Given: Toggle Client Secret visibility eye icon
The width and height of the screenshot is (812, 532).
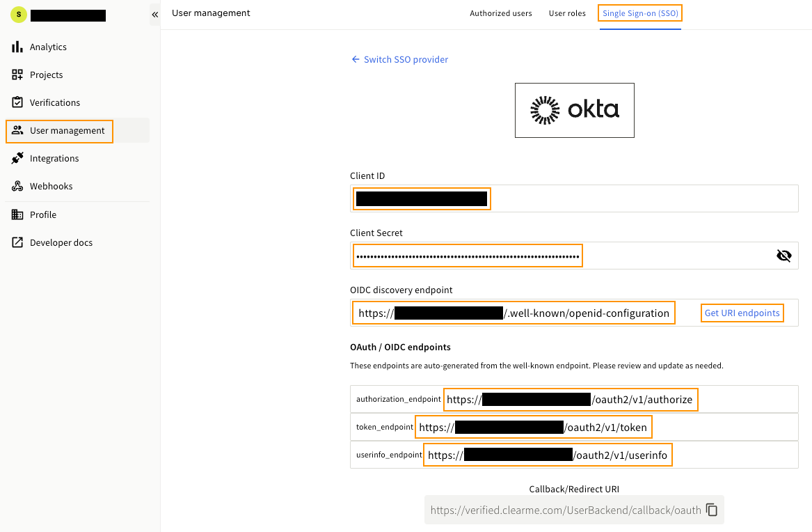Looking at the screenshot, I should pos(783,256).
